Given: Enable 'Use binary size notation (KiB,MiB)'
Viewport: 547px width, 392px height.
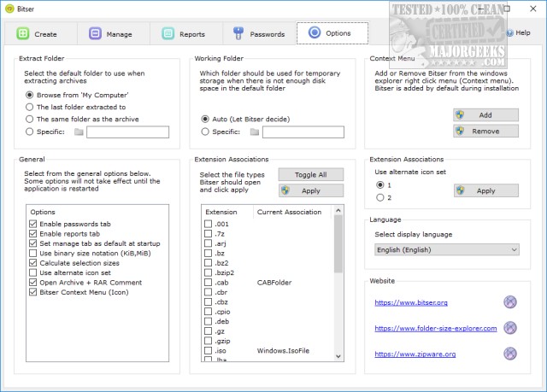Looking at the screenshot, I should (x=33, y=253).
